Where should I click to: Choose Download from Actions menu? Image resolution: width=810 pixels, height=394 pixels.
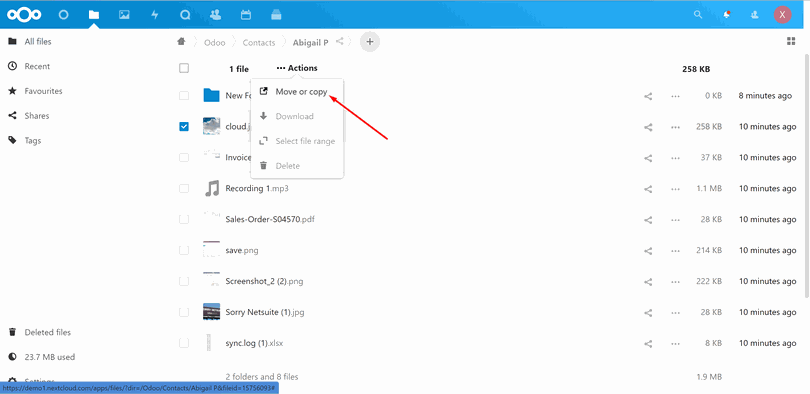point(297,117)
